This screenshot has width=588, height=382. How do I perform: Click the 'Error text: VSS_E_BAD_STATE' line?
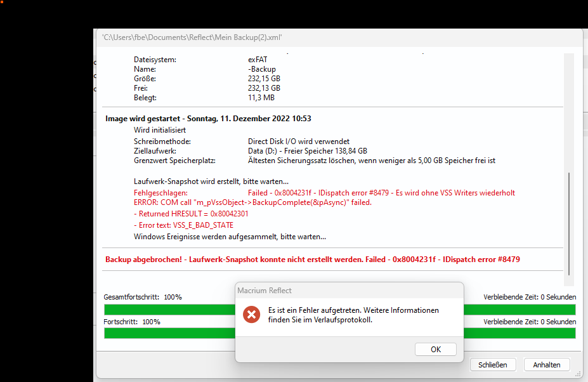point(183,225)
